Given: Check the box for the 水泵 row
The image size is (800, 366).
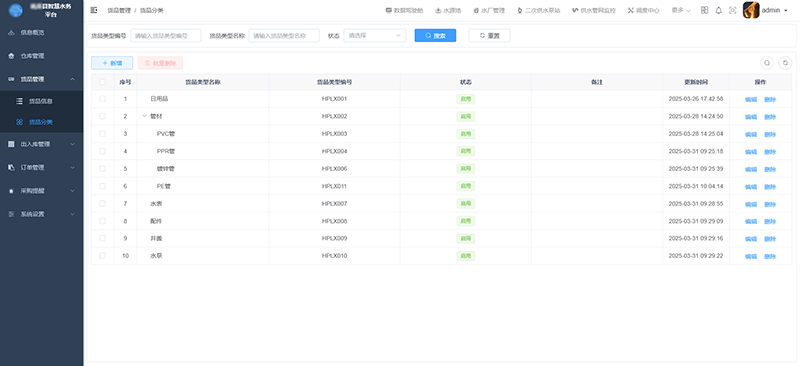Looking at the screenshot, I should (103, 255).
